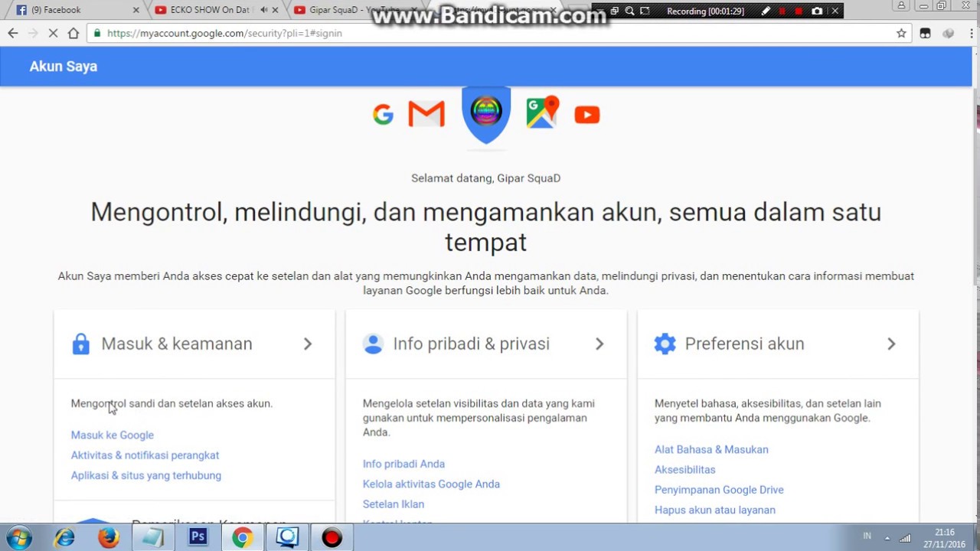
Task: Open Photoshop from the taskbar
Action: (x=198, y=538)
